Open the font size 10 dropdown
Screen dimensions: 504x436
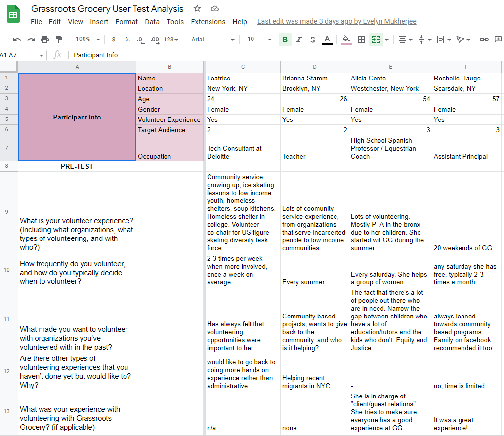(x=259, y=40)
